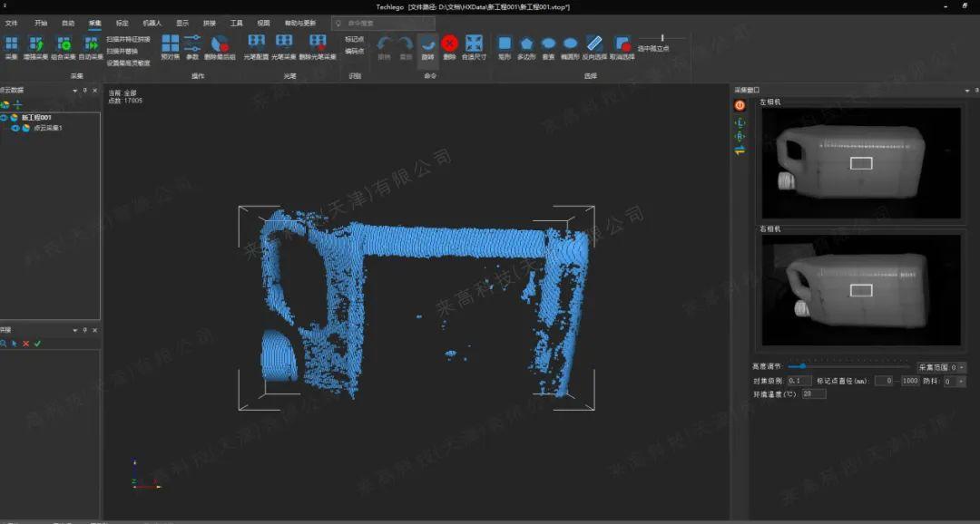Switch to the 标定 ribbon tab
This screenshot has width=980, height=524.
point(122,23)
